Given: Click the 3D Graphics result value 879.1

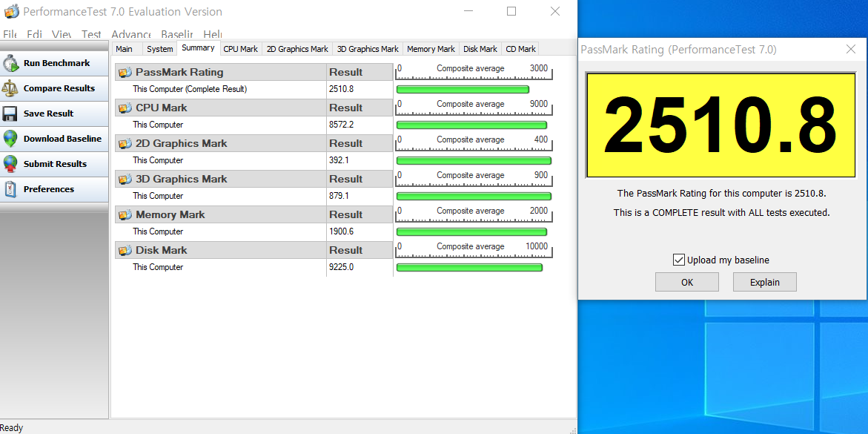Looking at the screenshot, I should 339,196.
